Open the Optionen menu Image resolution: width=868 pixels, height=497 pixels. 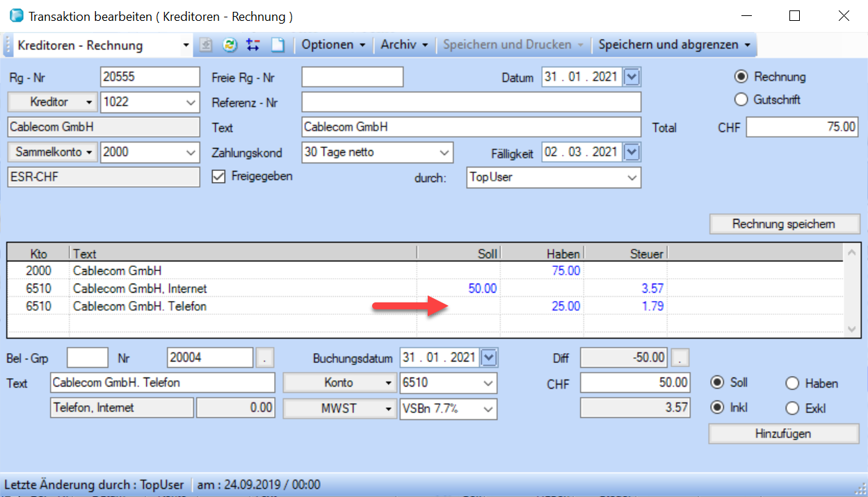coord(333,45)
